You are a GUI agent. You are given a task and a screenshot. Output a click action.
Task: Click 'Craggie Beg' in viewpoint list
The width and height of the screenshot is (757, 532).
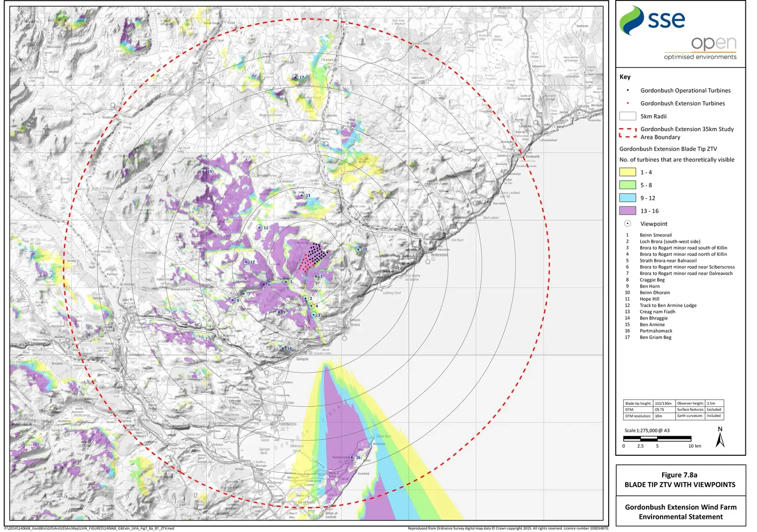tap(652, 280)
